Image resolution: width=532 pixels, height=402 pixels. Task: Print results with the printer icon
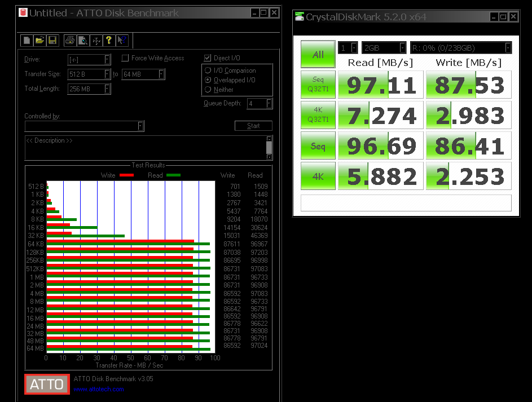point(70,40)
